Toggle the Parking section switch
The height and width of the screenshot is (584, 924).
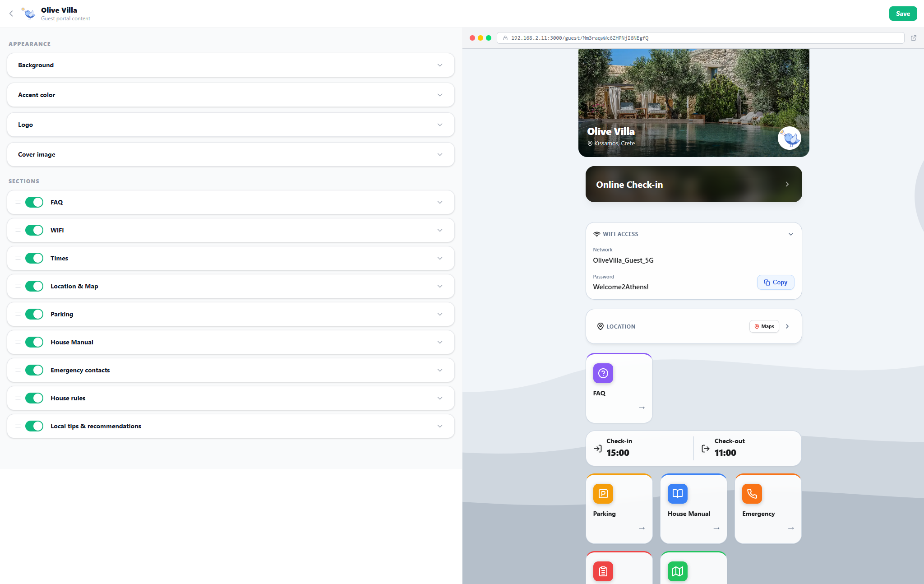tap(34, 314)
